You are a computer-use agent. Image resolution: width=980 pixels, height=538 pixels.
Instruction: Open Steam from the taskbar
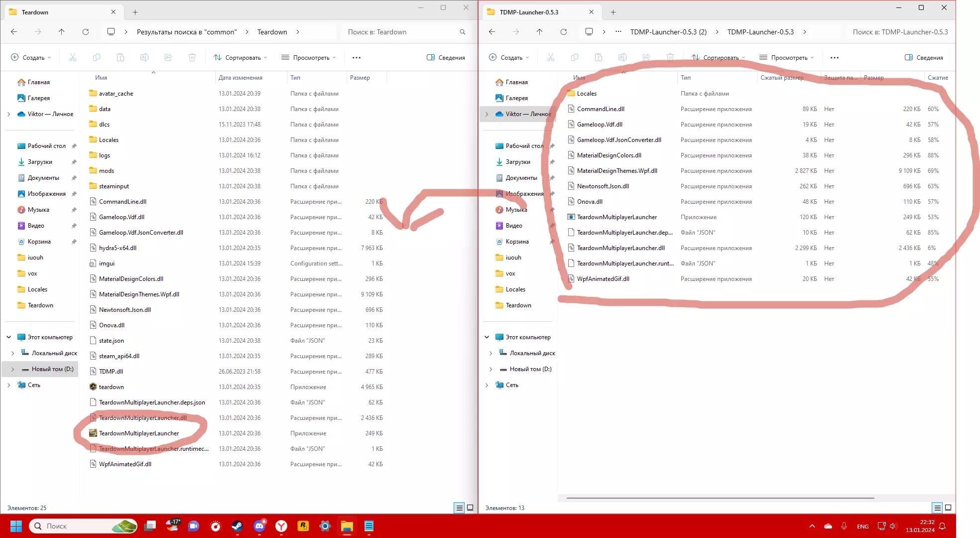coord(238,526)
